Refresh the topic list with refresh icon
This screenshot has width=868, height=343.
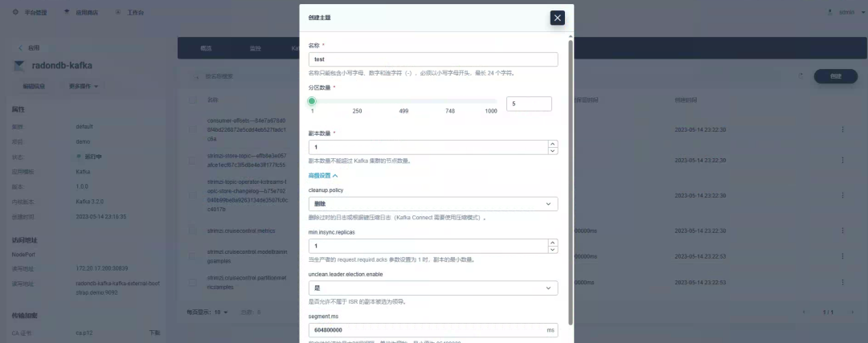click(799, 76)
